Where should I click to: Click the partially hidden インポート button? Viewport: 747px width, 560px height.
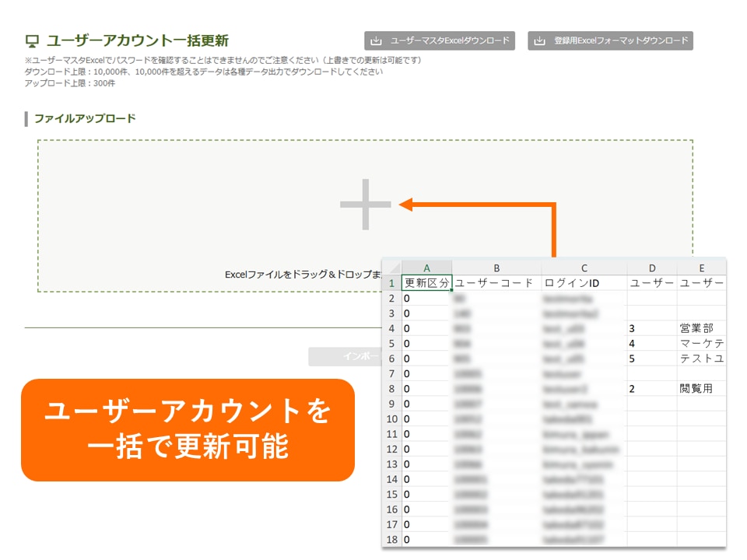[345, 356]
